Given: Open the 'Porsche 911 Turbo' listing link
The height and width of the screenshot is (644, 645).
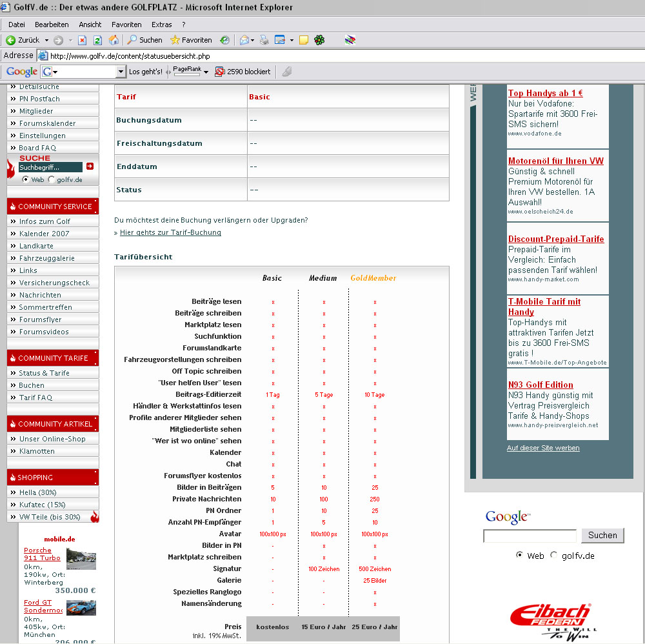Looking at the screenshot, I should tap(42, 554).
